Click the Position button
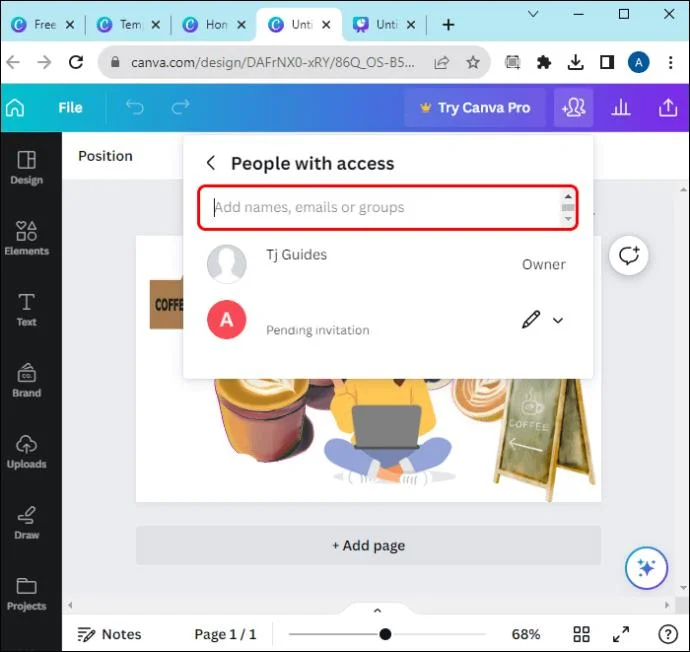 coord(105,156)
